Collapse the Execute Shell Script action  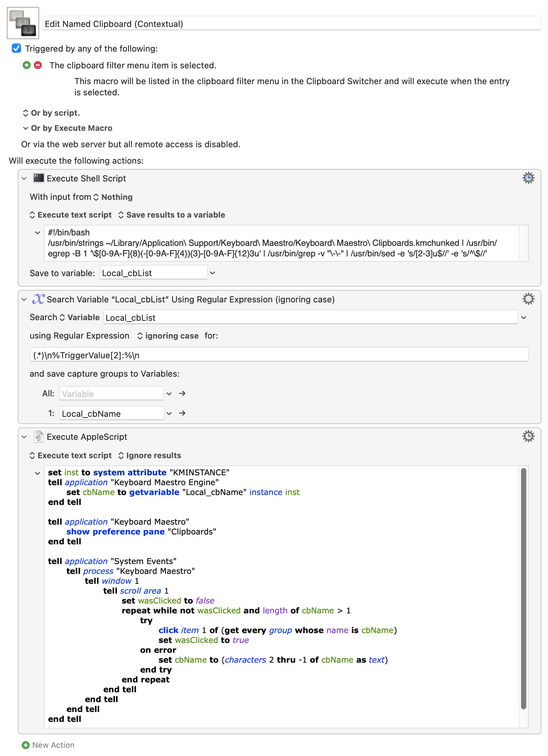point(24,178)
